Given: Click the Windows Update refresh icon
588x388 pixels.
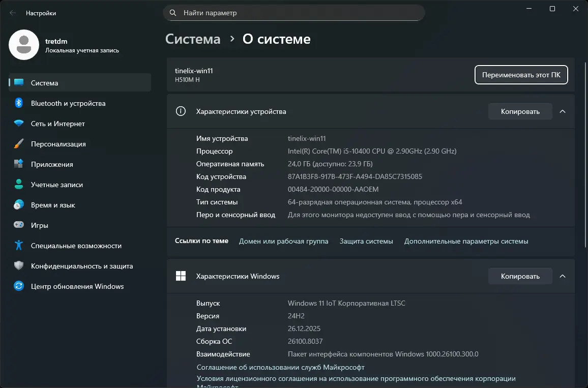Looking at the screenshot, I should click(x=19, y=286).
